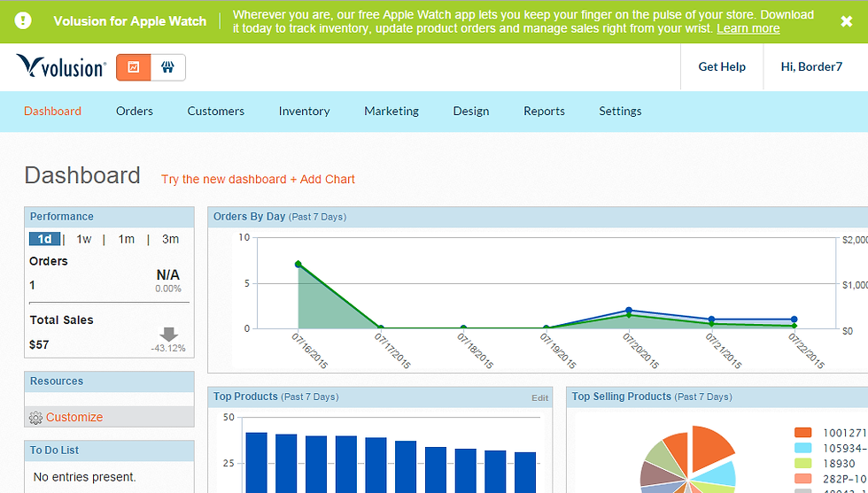Image resolution: width=868 pixels, height=493 pixels.
Task: Open Learn more link in banner
Action: click(748, 29)
